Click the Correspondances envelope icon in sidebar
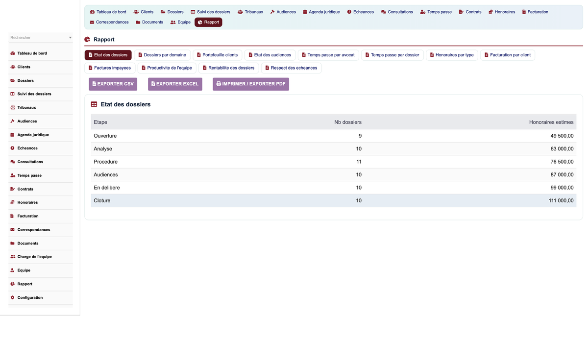 12,230
